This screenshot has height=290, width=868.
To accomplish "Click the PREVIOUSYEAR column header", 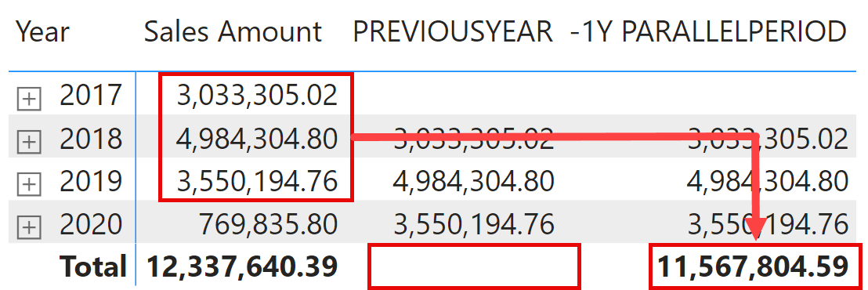I will click(x=453, y=31).
